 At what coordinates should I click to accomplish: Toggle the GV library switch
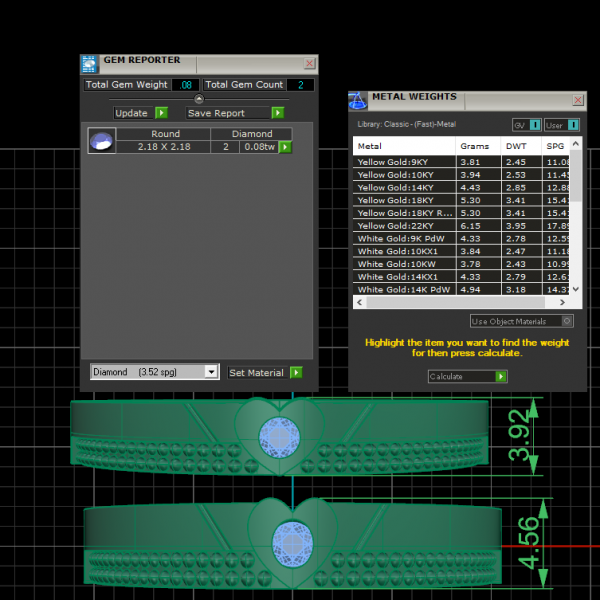click(x=535, y=125)
